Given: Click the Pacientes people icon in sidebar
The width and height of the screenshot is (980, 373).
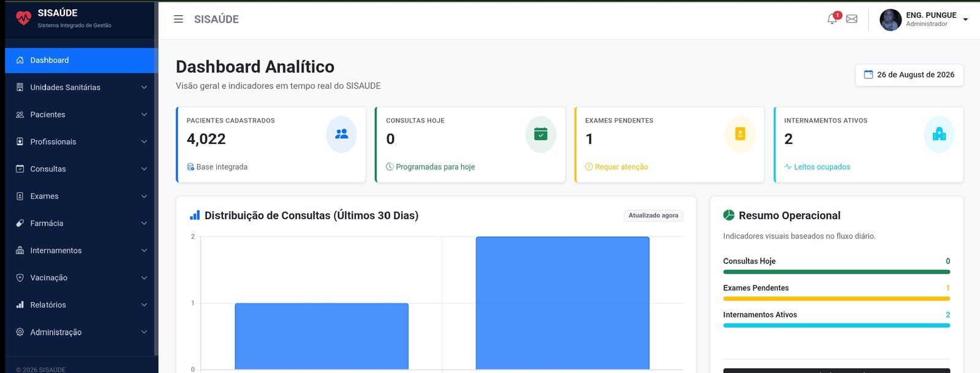Looking at the screenshot, I should tap(20, 115).
